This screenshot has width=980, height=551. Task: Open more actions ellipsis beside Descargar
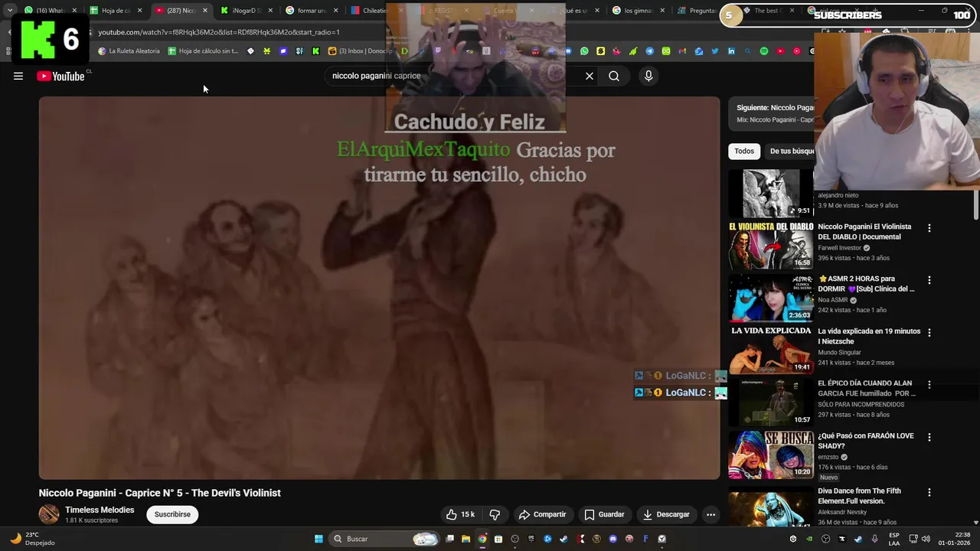coord(710,514)
